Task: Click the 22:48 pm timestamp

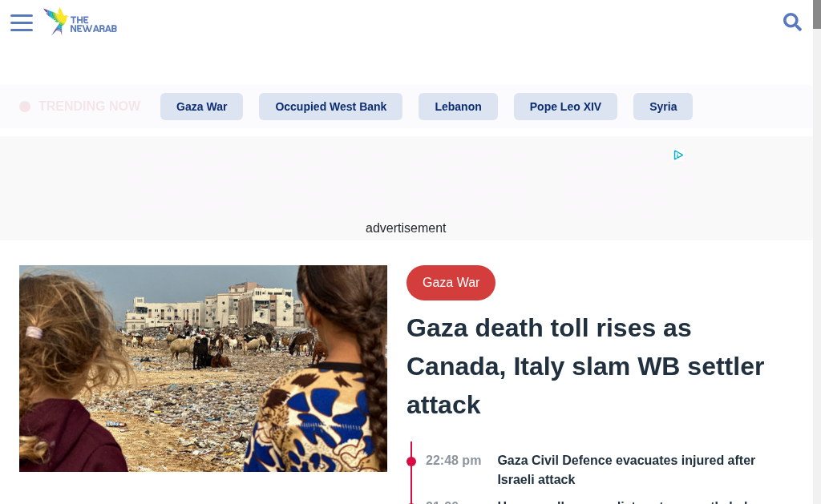Action: [x=454, y=461]
